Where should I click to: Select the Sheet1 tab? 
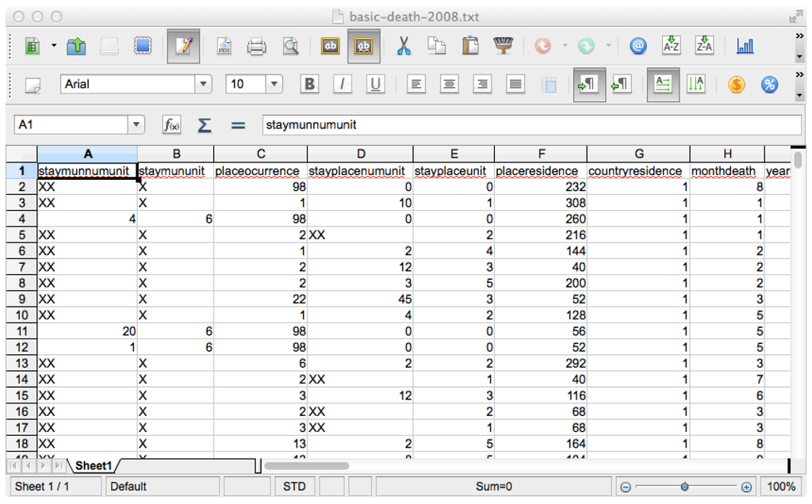[x=94, y=466]
